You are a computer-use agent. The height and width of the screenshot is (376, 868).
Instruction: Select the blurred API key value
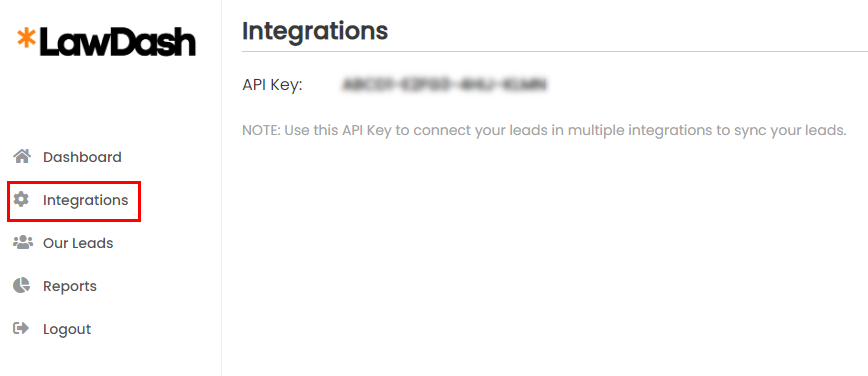tap(445, 85)
